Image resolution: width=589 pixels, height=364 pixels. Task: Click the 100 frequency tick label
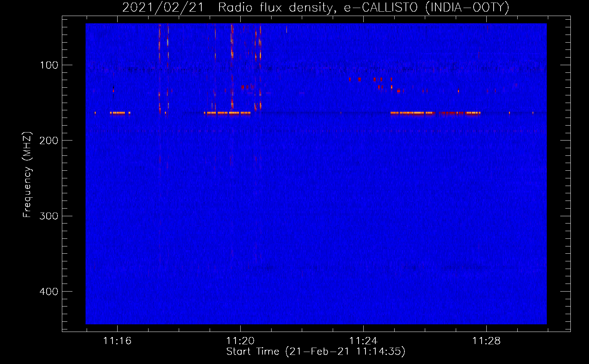pos(49,65)
